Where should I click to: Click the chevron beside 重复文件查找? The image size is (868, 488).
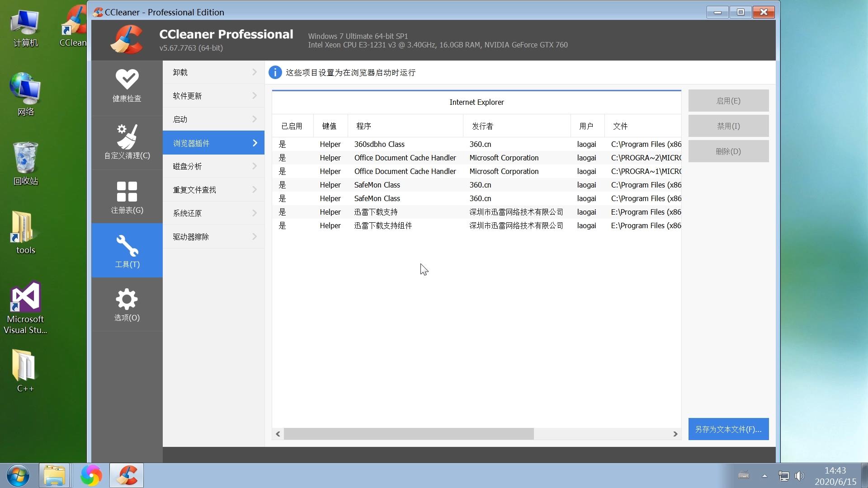click(255, 190)
